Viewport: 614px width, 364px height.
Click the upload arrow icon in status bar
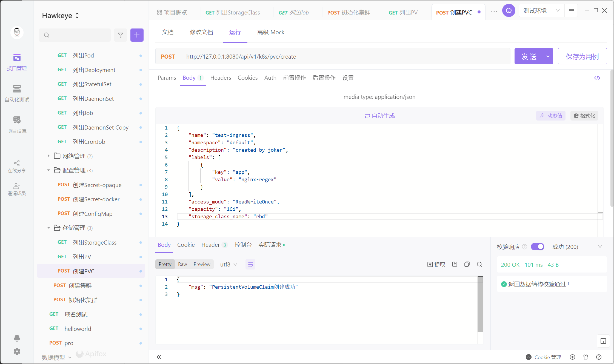click(x=573, y=357)
